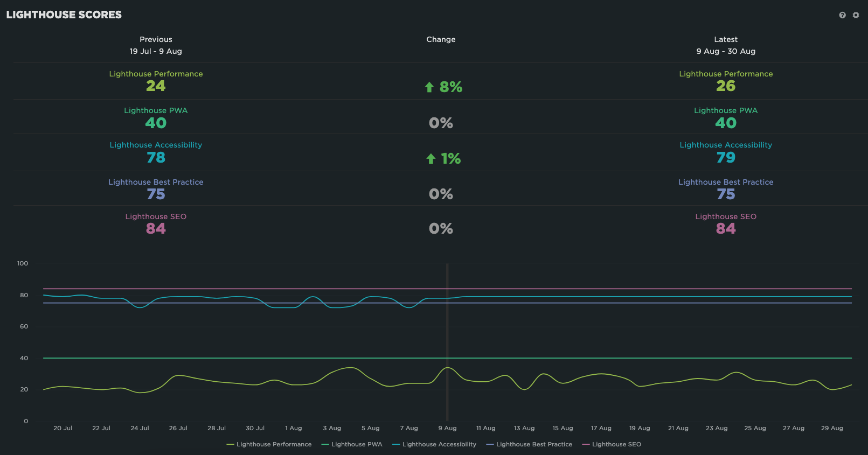Toggle Lighthouse Best Practice legend entry
Viewport: 868px width, 455px height.
[x=529, y=444]
